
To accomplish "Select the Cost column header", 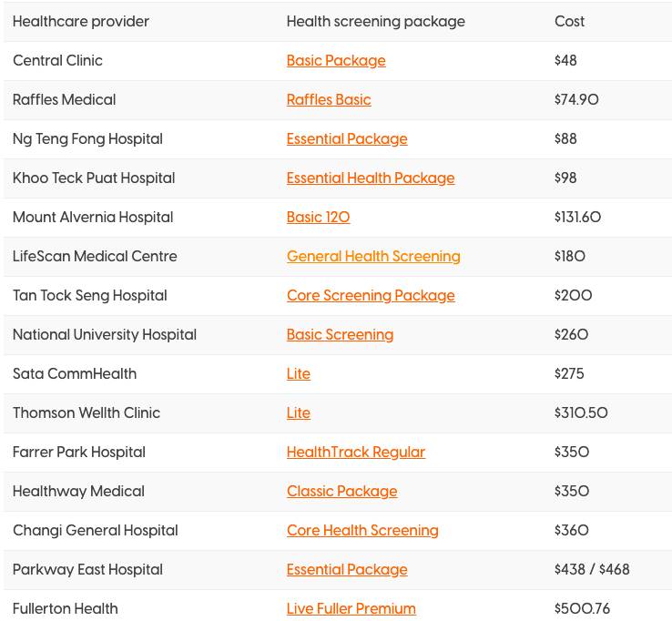I will tap(570, 22).
